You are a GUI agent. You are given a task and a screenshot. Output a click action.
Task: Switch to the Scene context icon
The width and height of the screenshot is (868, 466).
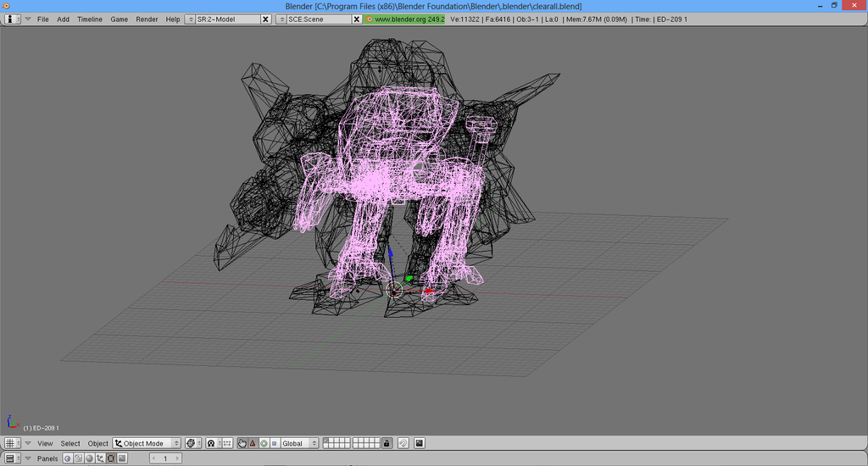[x=122, y=458]
